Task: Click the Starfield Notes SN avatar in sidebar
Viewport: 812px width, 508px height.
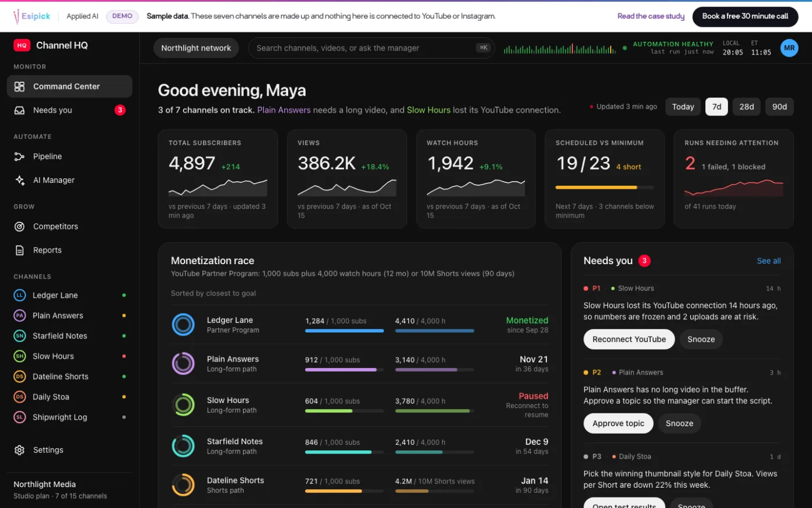Action: coord(20,336)
